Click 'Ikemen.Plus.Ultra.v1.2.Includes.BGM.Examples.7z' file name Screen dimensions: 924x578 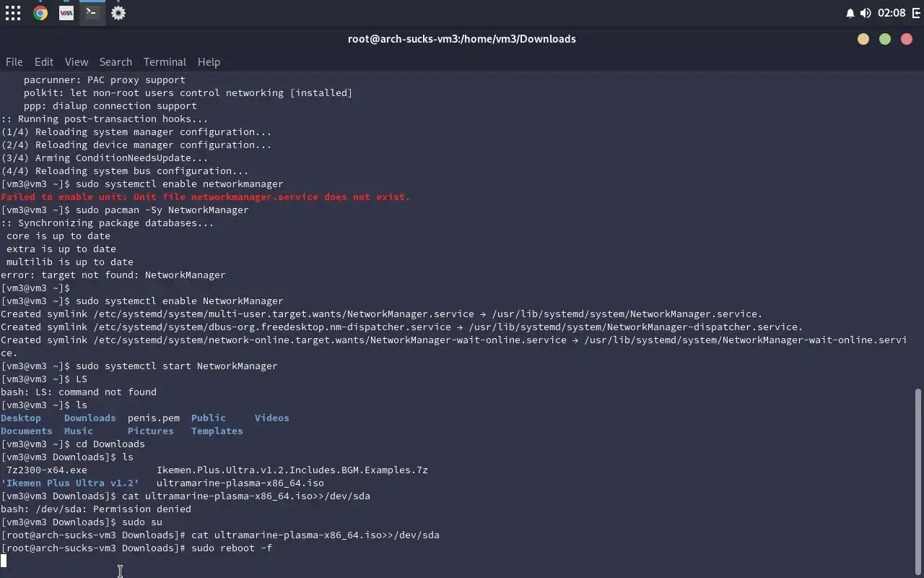292,470
